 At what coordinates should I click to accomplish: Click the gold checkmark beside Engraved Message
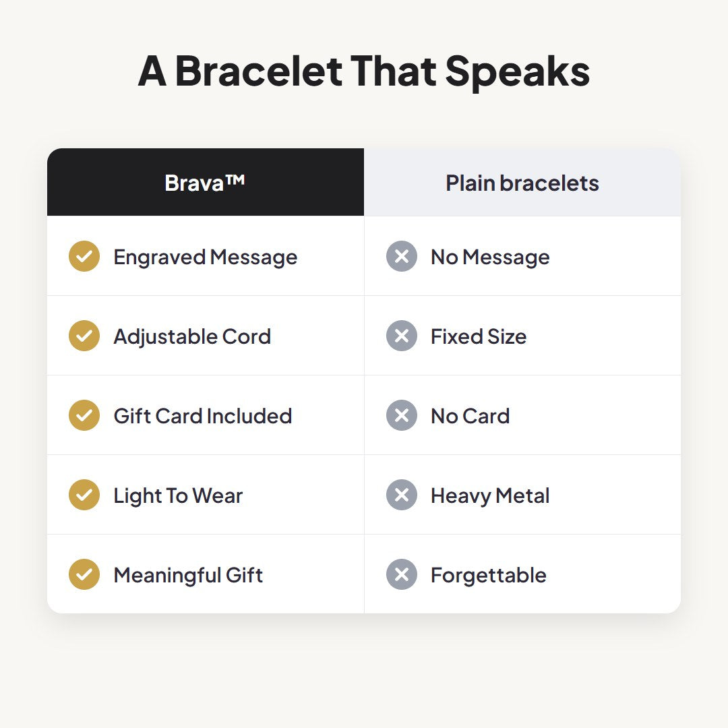point(84,256)
